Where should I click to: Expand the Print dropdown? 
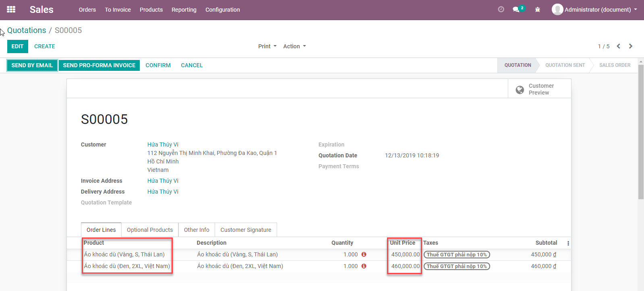point(267,46)
